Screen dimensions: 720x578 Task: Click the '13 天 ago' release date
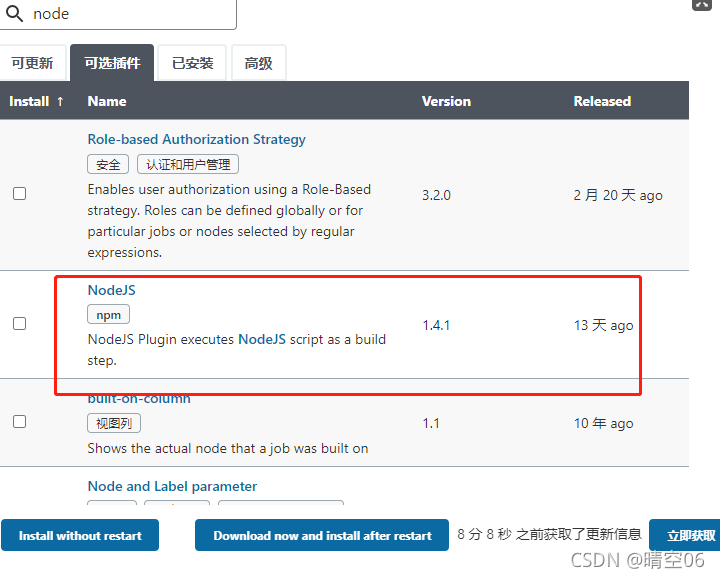click(603, 325)
